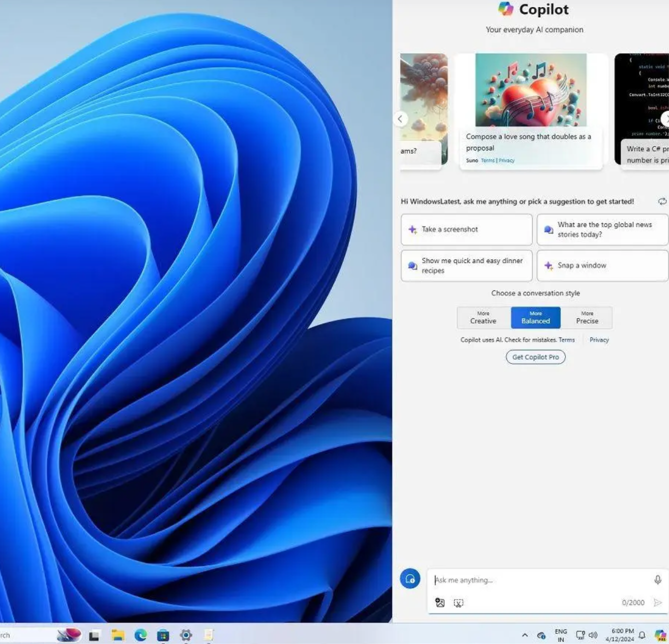Refresh suggestions with the loop icon

click(662, 201)
